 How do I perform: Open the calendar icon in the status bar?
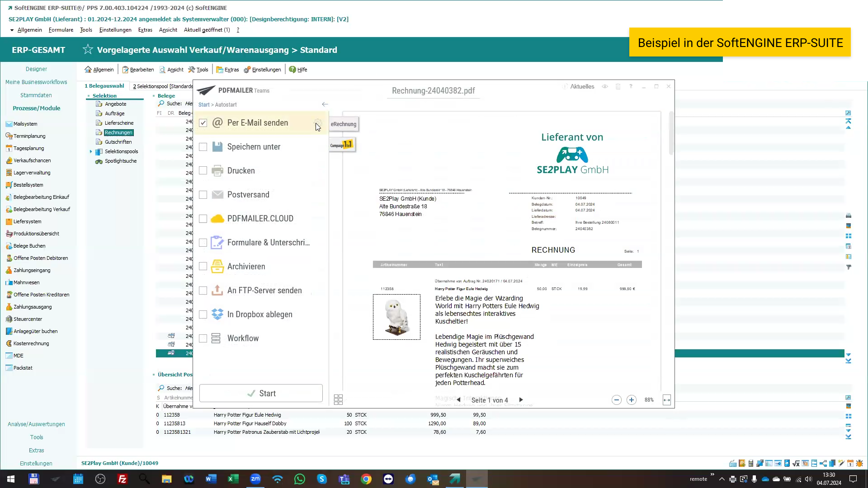850,463
